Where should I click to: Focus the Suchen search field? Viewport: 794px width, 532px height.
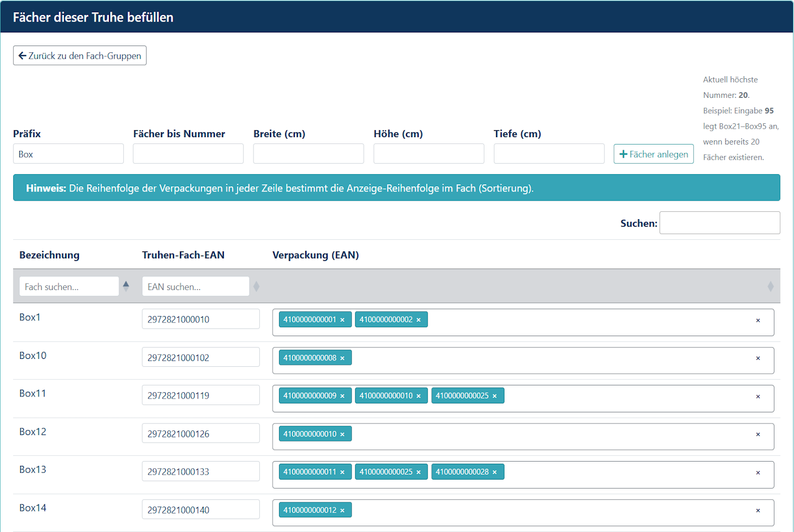[719, 223]
